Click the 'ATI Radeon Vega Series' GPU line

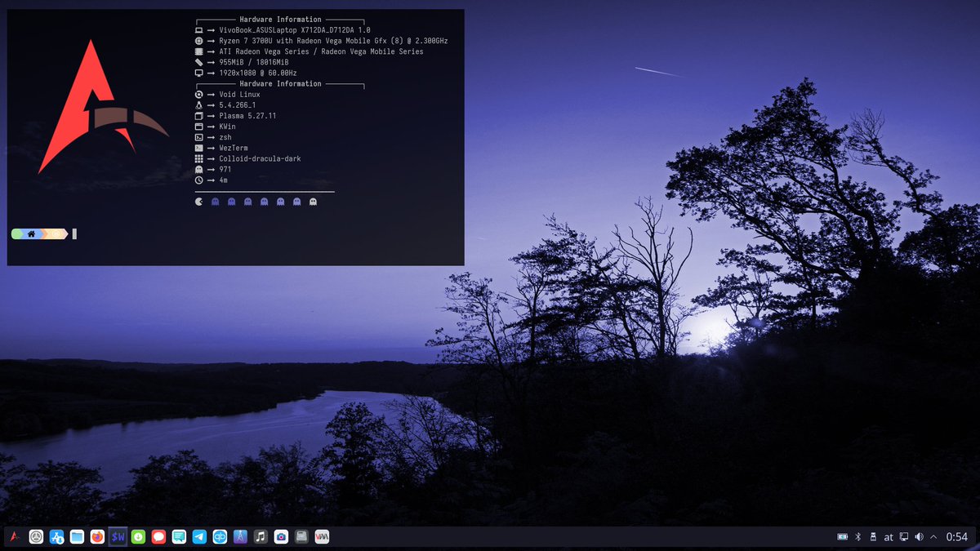321,51
